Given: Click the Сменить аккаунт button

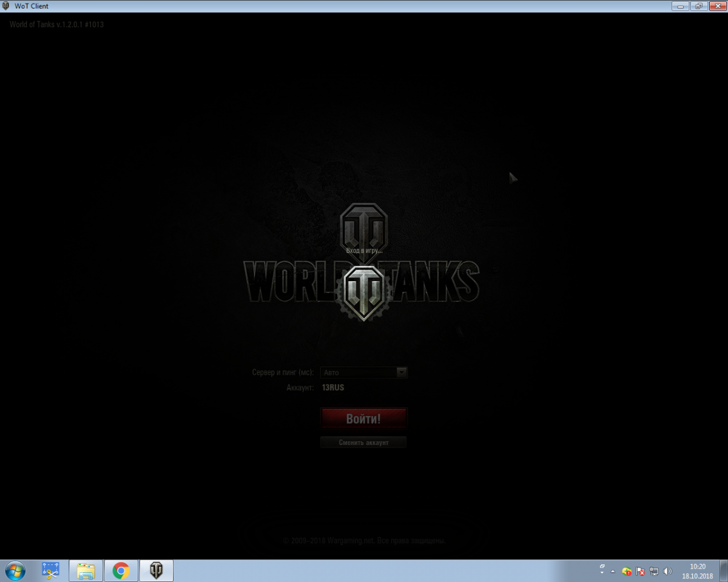Looking at the screenshot, I should point(363,443).
